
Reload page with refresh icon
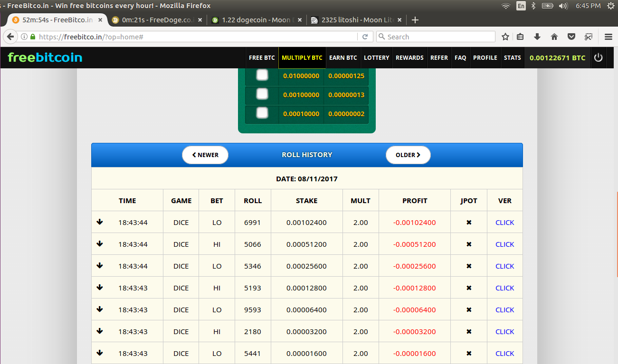[x=365, y=37]
